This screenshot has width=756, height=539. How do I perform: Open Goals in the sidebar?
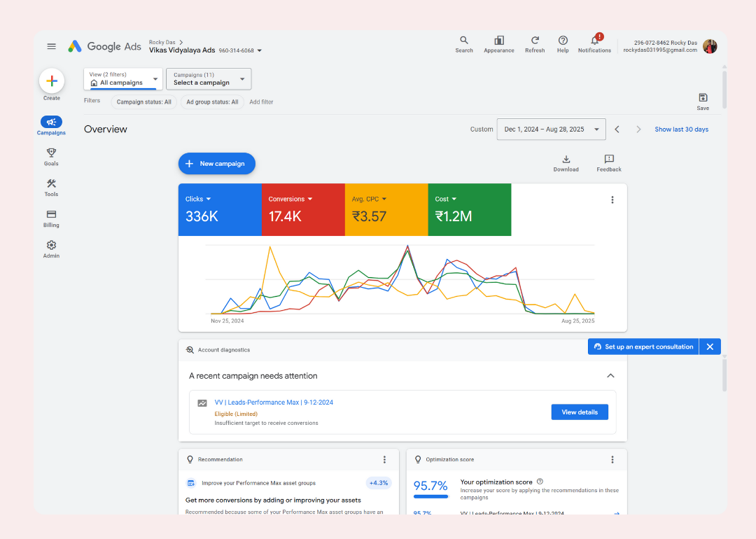(x=51, y=157)
